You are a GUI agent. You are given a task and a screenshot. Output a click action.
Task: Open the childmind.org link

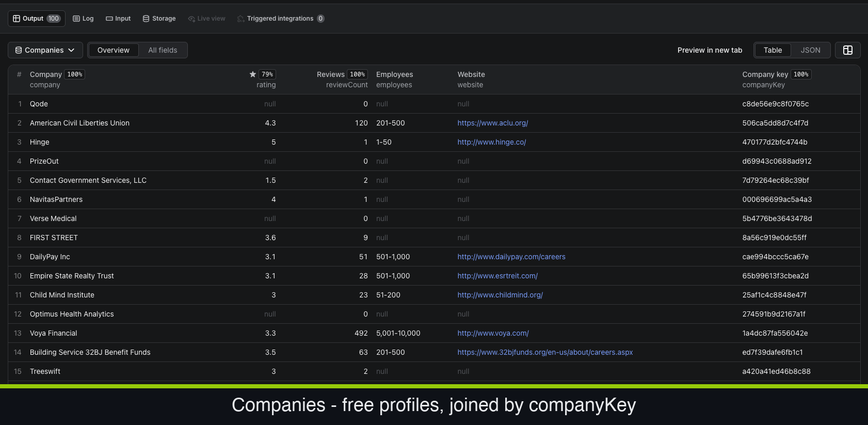[x=500, y=295]
